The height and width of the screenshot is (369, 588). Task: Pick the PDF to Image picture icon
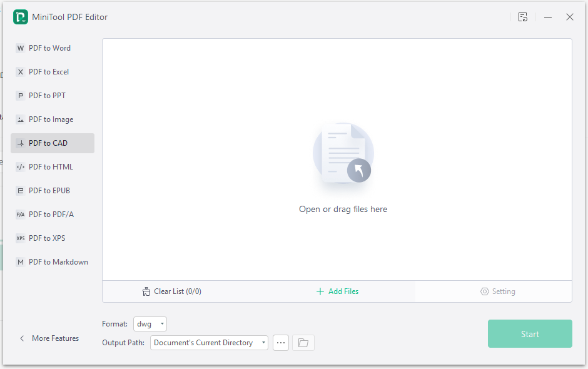[21, 119]
